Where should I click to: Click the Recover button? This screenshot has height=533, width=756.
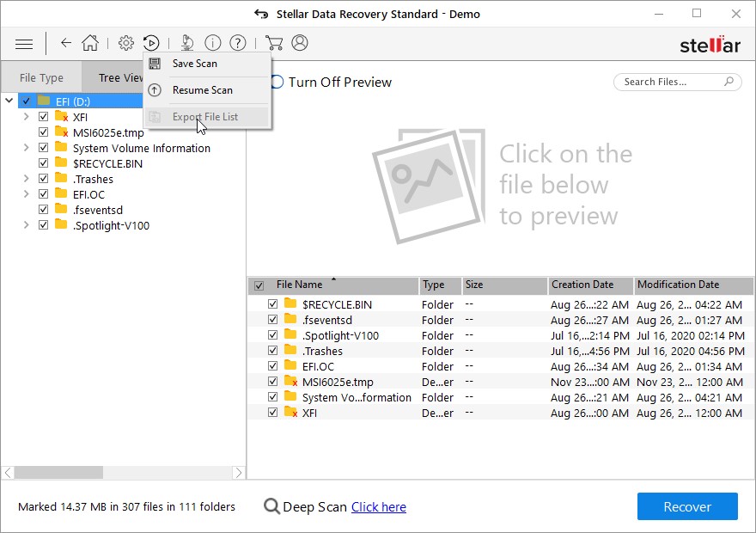(x=686, y=506)
